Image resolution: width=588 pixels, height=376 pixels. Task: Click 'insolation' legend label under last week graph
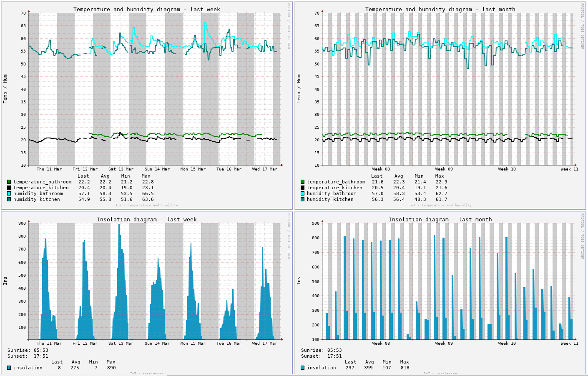click(28, 368)
